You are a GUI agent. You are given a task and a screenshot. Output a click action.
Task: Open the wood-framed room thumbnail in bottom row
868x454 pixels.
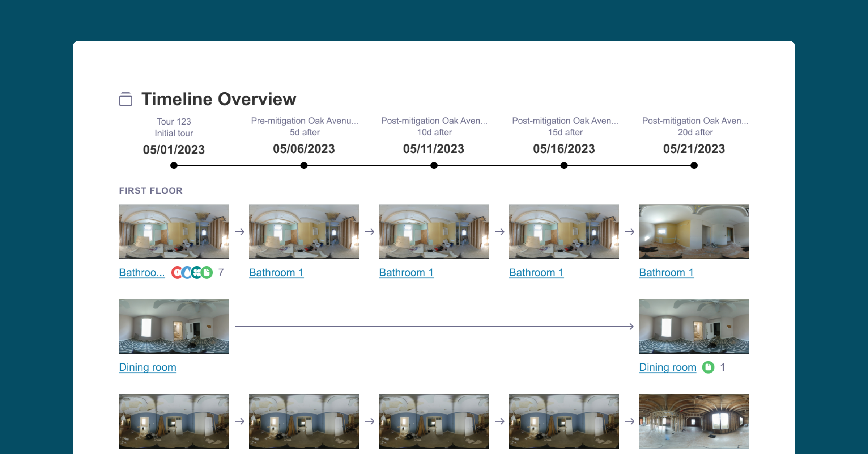click(694, 421)
